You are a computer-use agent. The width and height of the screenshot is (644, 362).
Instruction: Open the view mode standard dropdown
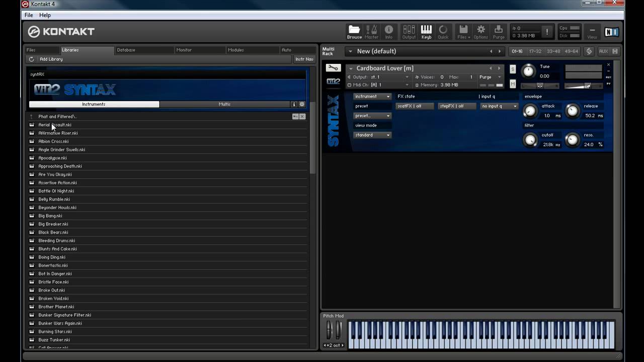[x=372, y=135]
